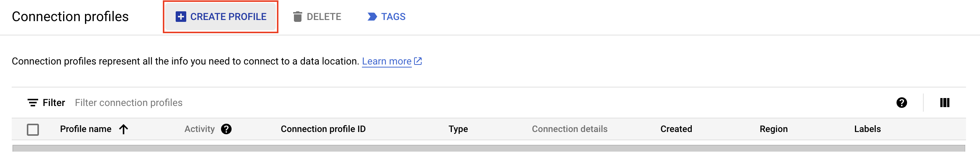
Task: Click the help icon next to Activity
Action: click(x=226, y=129)
